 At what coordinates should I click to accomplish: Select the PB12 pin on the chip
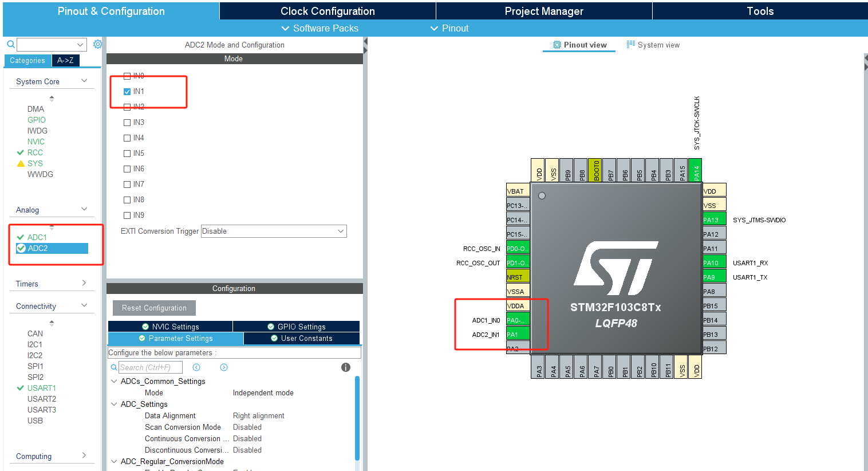coord(715,348)
